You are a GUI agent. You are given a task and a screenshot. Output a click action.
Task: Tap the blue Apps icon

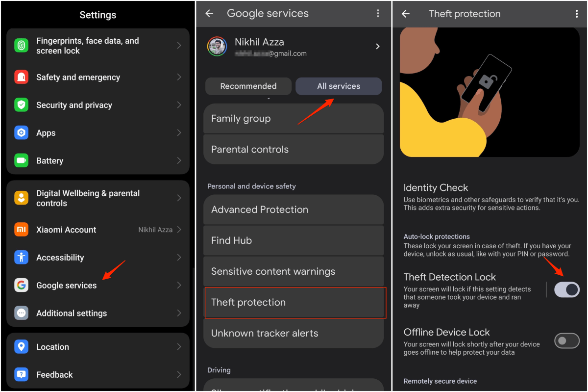[21, 133]
